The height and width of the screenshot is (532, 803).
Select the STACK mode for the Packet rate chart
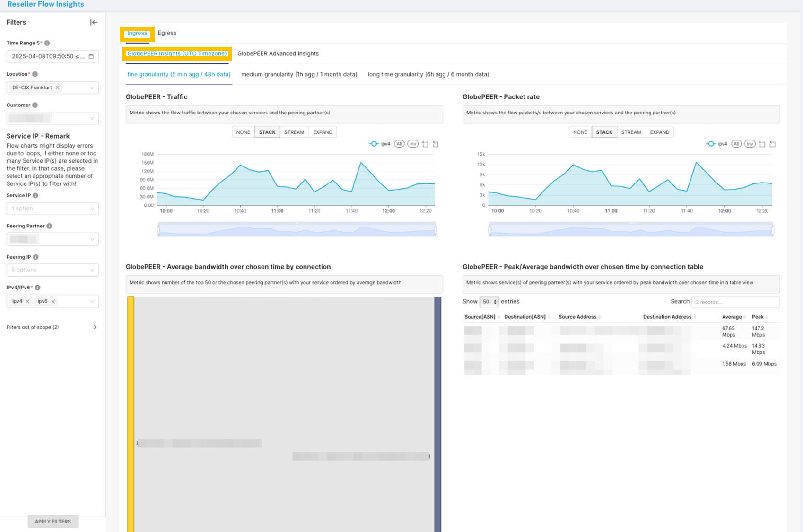604,132
